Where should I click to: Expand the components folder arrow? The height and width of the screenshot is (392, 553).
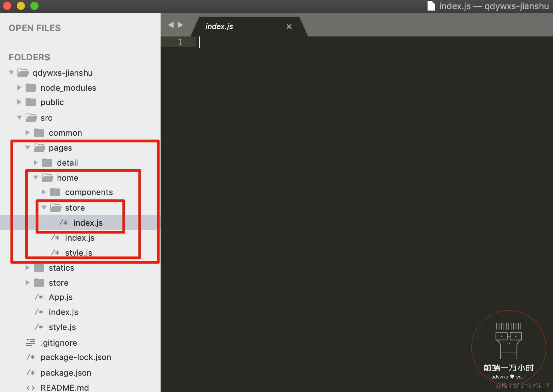click(44, 192)
